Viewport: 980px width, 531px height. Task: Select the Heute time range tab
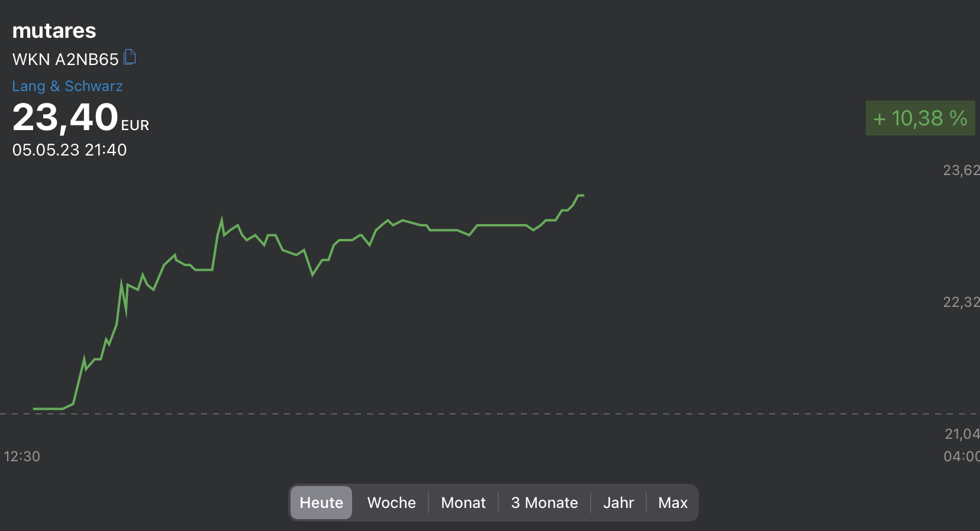(321, 503)
